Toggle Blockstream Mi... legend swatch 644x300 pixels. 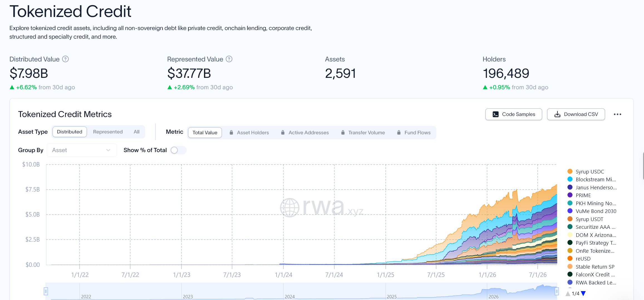point(570,179)
